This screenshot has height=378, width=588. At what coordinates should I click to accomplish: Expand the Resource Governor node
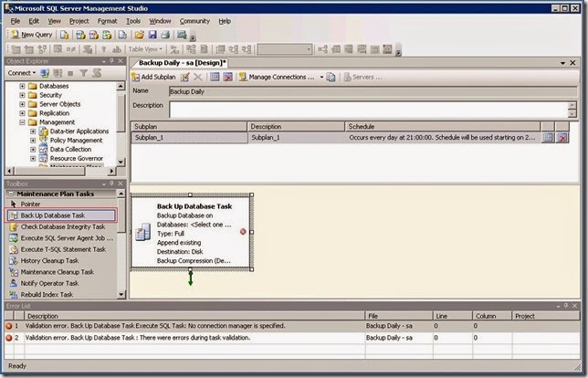pyautogui.click(x=33, y=158)
